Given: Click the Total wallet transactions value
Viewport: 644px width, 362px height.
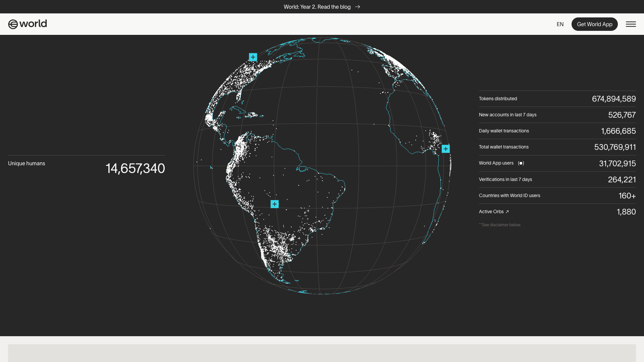Looking at the screenshot, I should (x=615, y=147).
